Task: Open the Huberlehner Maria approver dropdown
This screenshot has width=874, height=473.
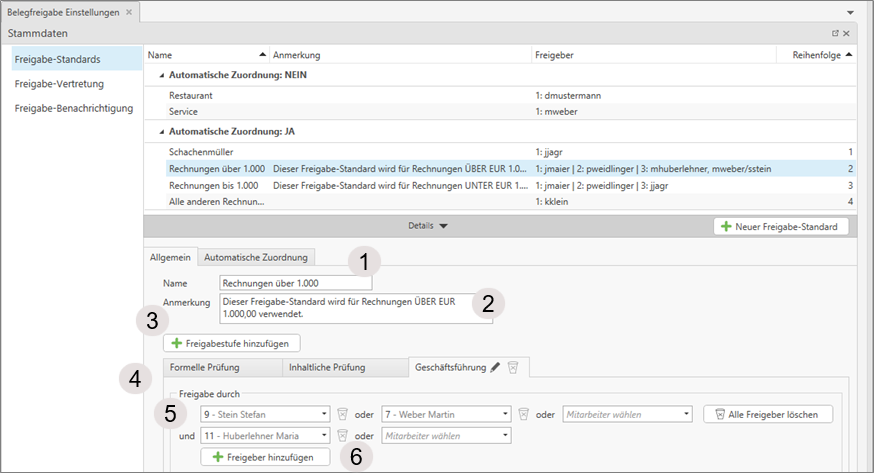Action: coord(324,435)
